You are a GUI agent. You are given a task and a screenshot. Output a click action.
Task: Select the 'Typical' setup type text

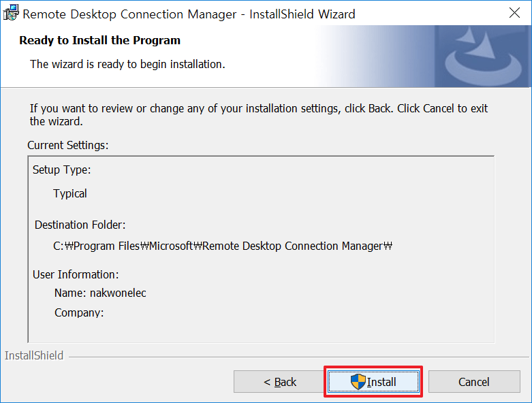pyautogui.click(x=70, y=193)
